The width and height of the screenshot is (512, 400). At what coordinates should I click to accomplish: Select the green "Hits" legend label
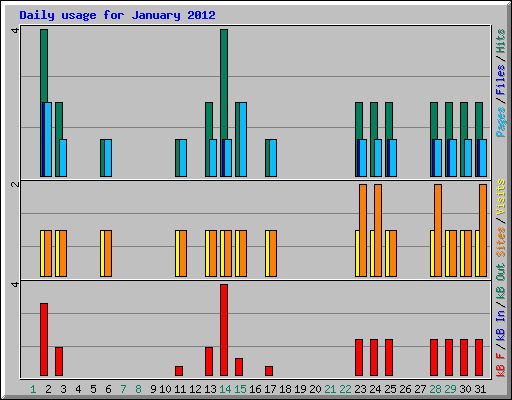tap(501, 41)
